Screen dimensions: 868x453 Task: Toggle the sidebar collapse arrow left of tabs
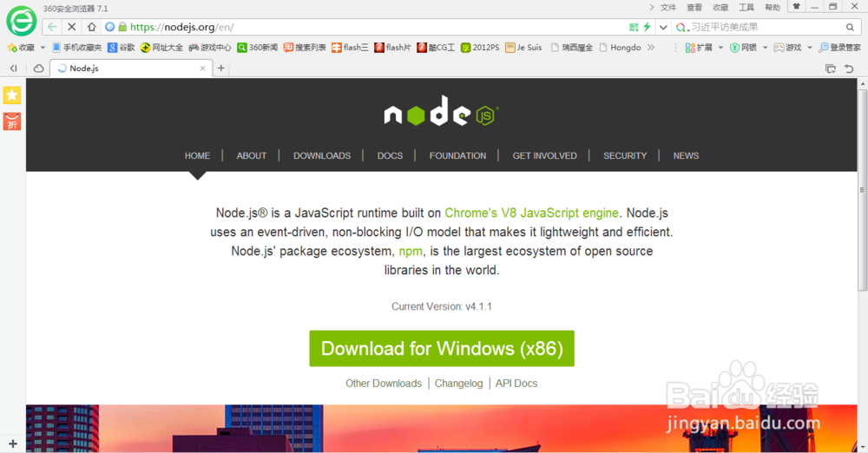point(13,68)
